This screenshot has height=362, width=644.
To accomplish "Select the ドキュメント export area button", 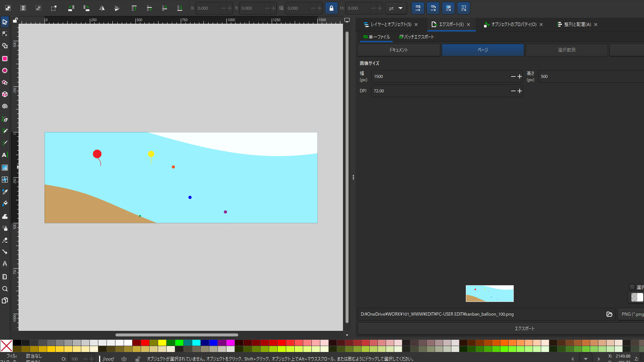I will point(399,50).
